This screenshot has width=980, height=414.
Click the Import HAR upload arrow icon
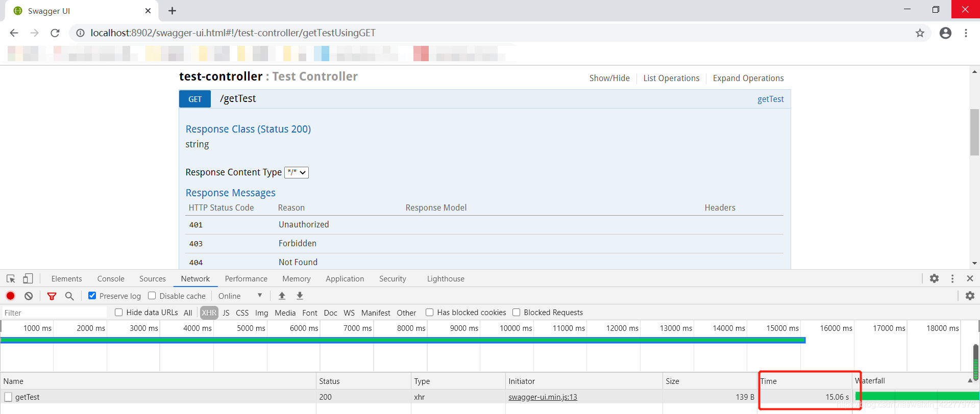pyautogui.click(x=282, y=296)
